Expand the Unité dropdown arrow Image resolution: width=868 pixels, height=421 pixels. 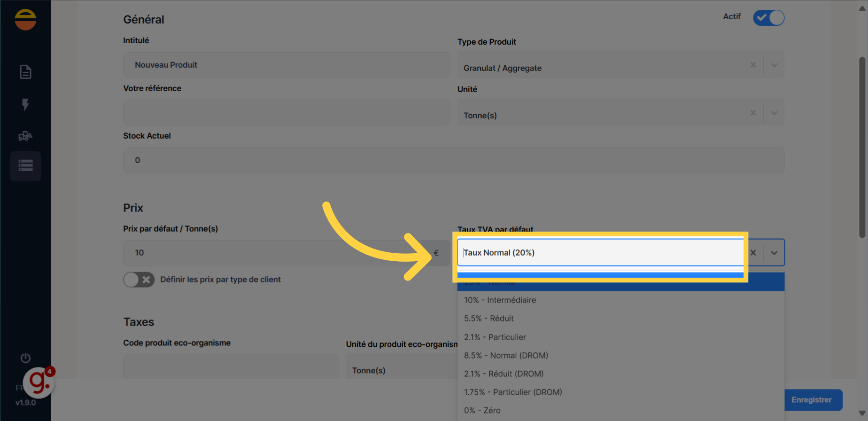pos(774,113)
